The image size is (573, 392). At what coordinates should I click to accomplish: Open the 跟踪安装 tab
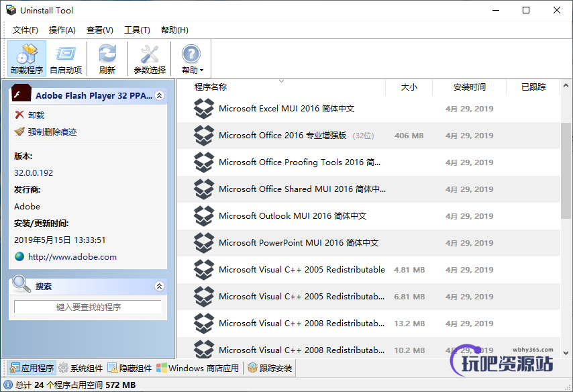point(270,368)
